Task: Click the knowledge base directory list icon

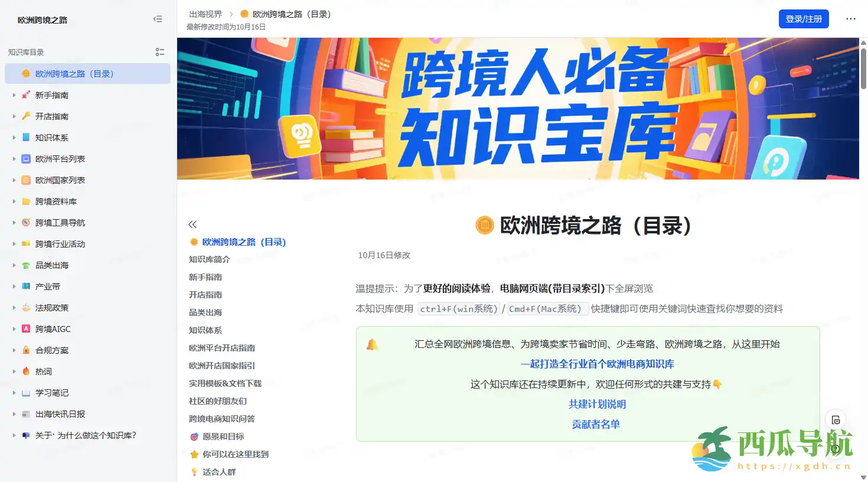Action: point(159,52)
